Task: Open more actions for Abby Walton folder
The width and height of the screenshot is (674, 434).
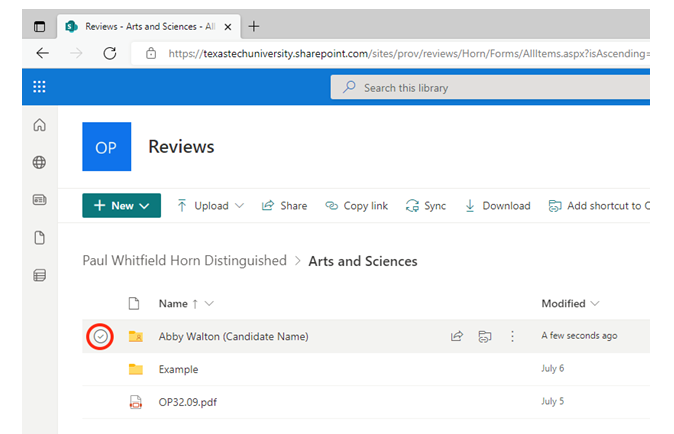Action: (512, 336)
